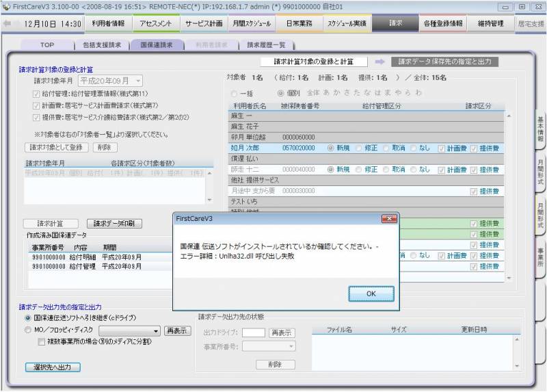Click the 選択先へ出力 button
Screen dimensions: 547x392
53,367
